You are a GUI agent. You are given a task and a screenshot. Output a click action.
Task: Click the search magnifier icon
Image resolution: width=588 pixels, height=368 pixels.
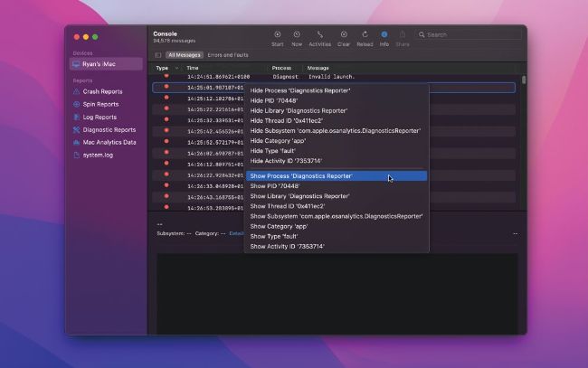(x=422, y=34)
